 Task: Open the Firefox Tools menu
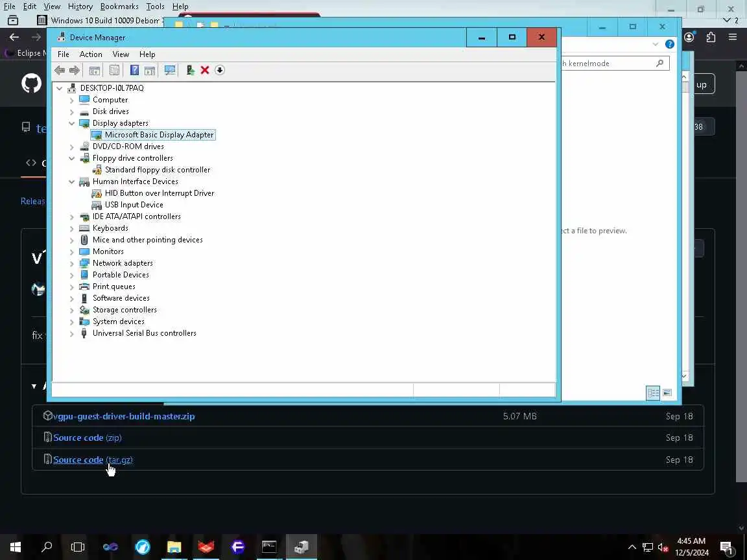(156, 6)
